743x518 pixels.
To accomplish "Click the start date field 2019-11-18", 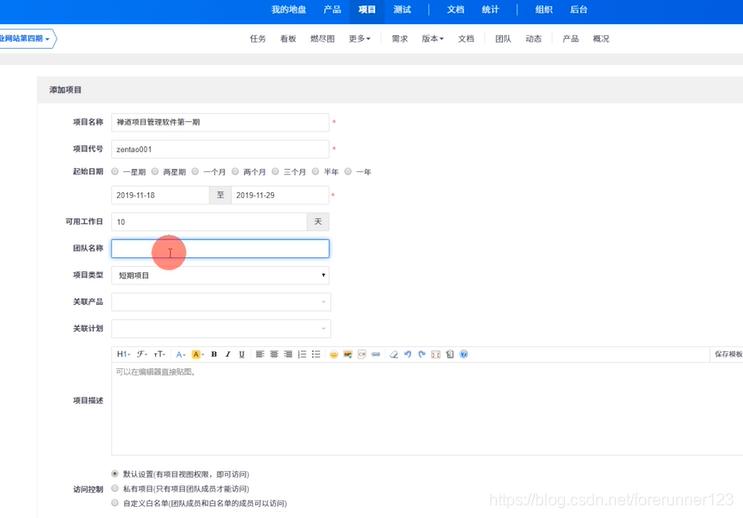I will 160,195.
